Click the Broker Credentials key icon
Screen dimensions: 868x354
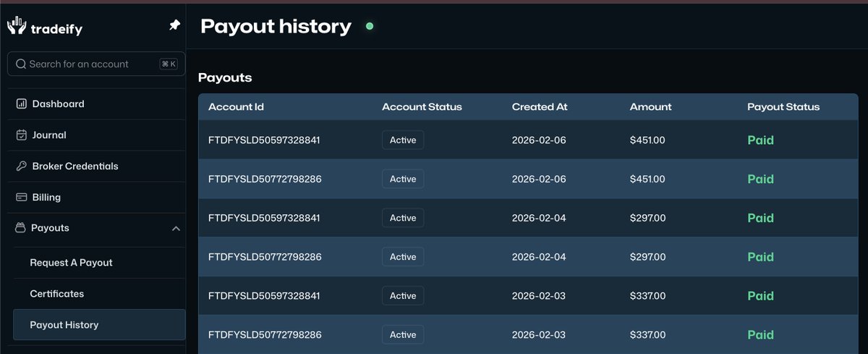22,166
